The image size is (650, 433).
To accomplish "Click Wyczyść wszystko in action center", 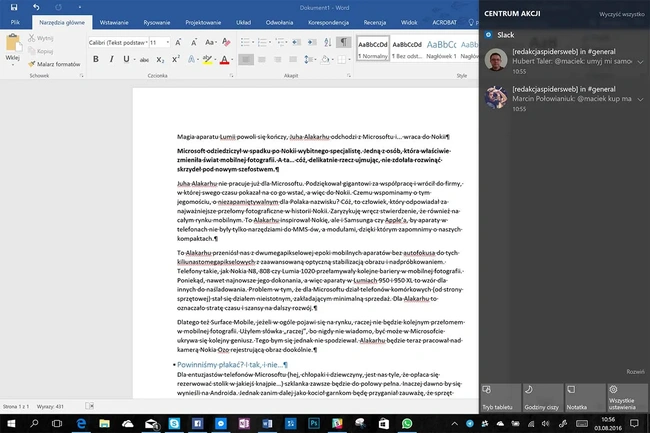I will [x=621, y=14].
